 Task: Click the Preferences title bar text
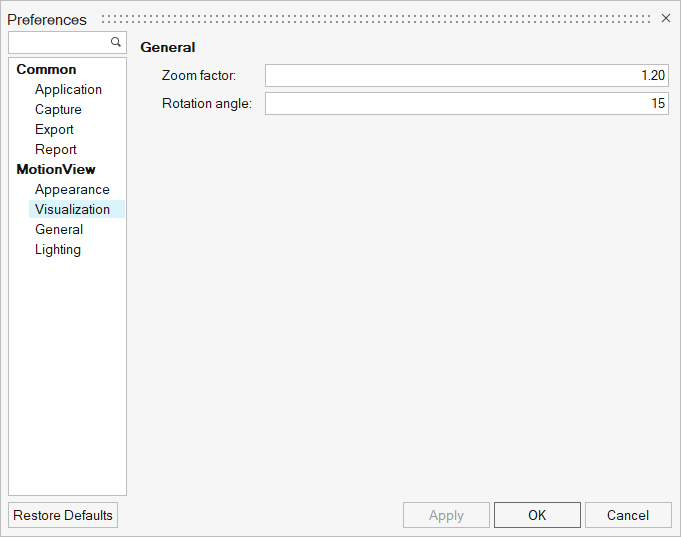47,20
